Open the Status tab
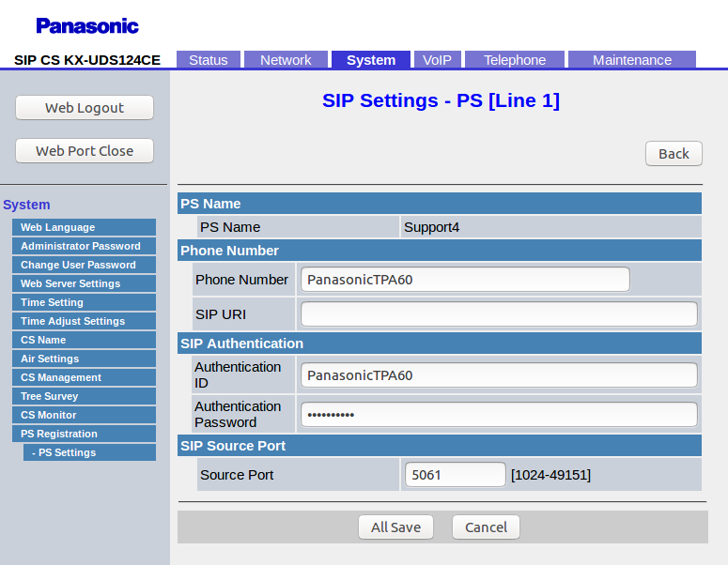Image resolution: width=728 pixels, height=565 pixels. (x=208, y=60)
